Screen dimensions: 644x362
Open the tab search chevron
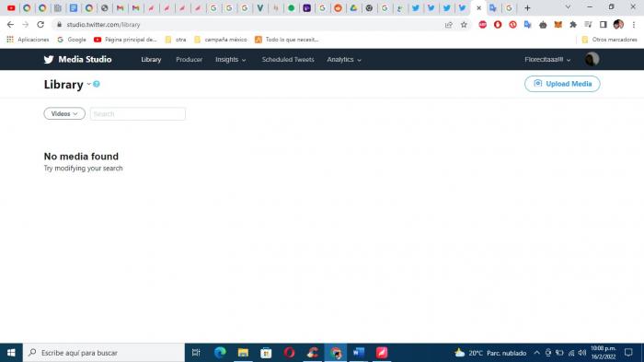[568, 7]
